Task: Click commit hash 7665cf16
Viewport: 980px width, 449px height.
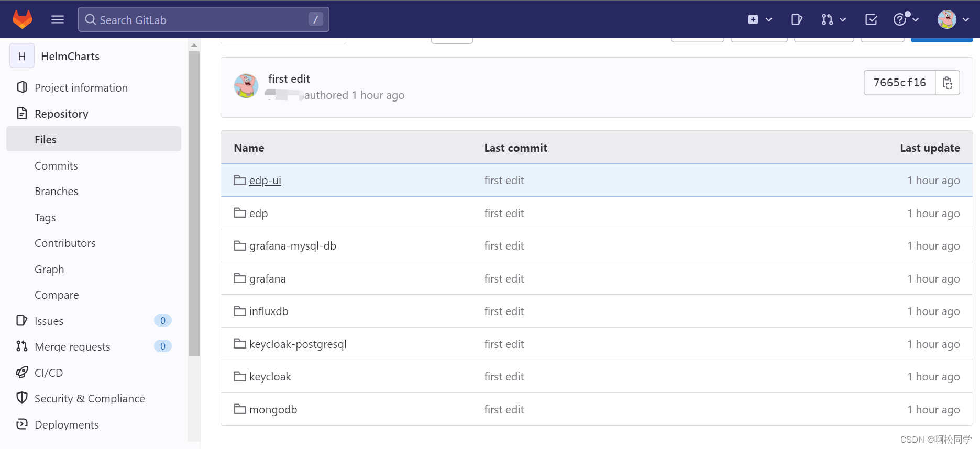Action: [899, 83]
